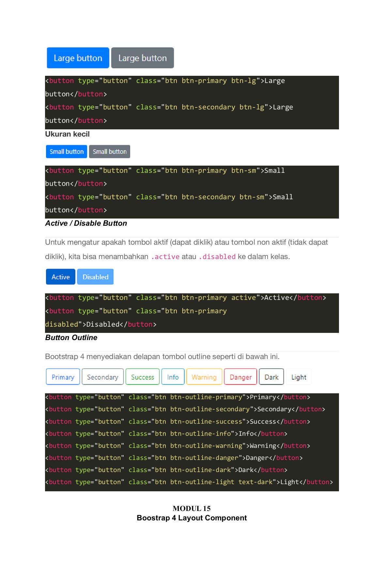The width and height of the screenshot is (384, 588).
Task: Click the Dark outline button
Action: (x=271, y=377)
